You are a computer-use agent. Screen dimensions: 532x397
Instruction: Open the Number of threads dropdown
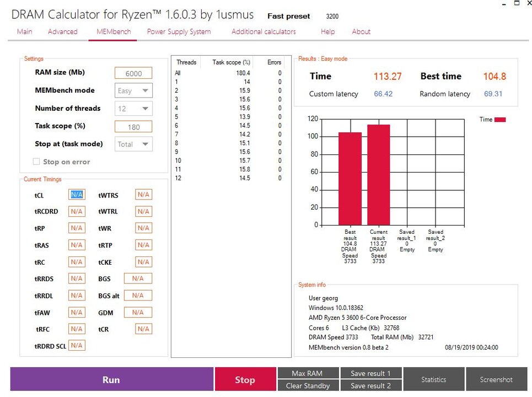point(133,109)
